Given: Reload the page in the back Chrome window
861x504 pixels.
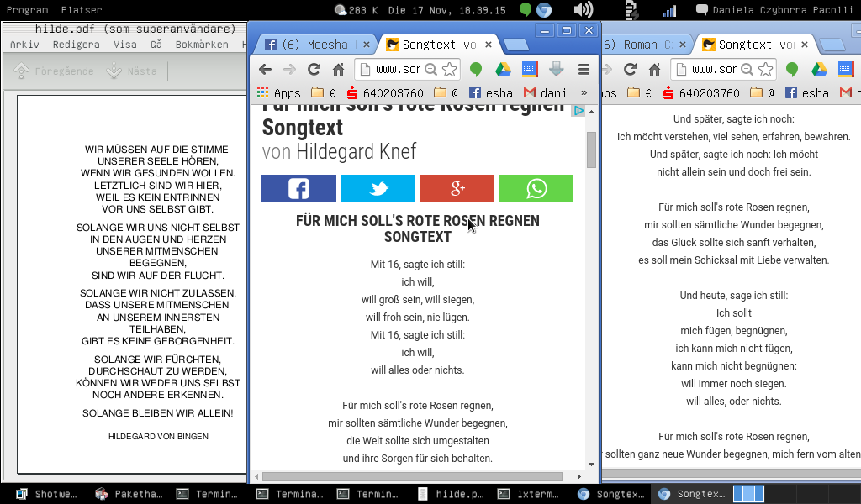Looking at the screenshot, I should click(631, 69).
